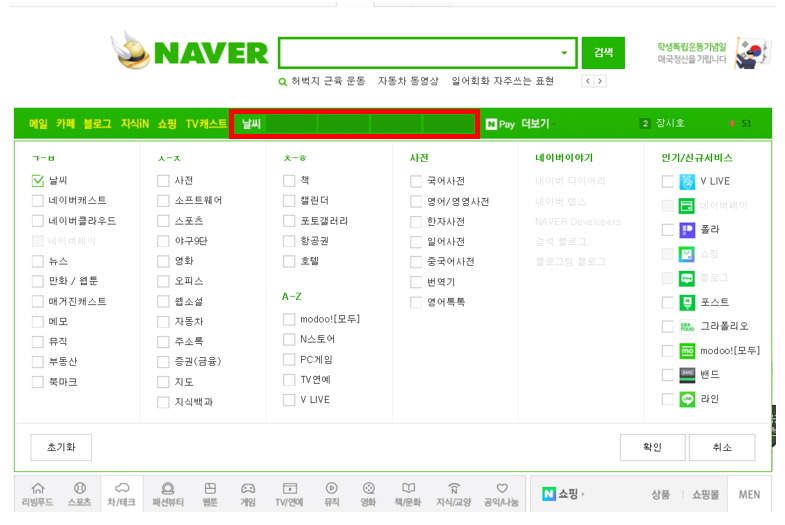Check the 뉴스 checkbox

[38, 261]
